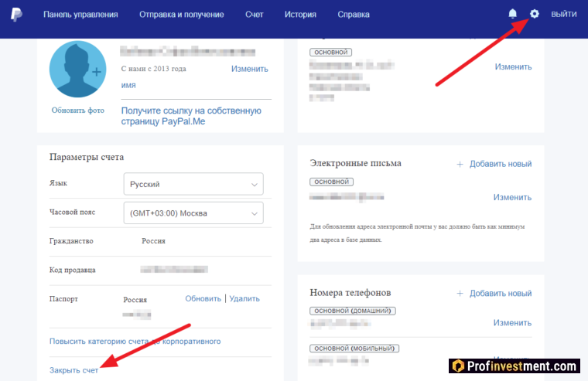Click the Язык label
588x381 pixels.
coord(58,183)
